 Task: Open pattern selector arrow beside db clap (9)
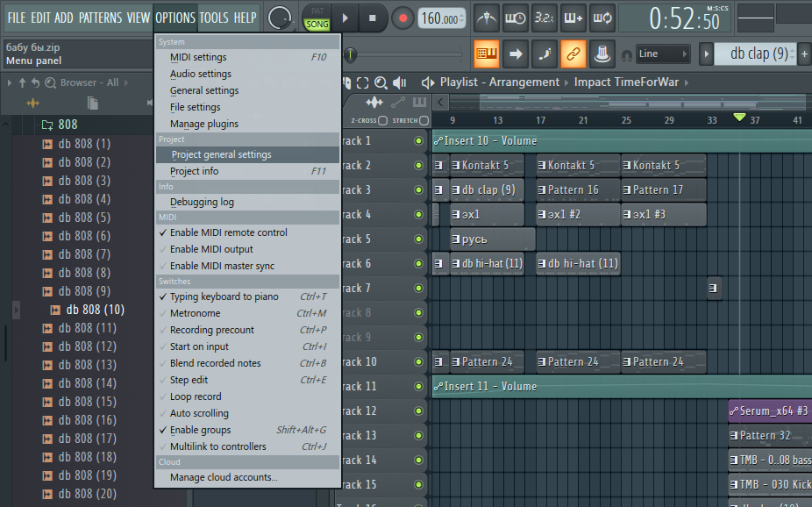pos(706,54)
